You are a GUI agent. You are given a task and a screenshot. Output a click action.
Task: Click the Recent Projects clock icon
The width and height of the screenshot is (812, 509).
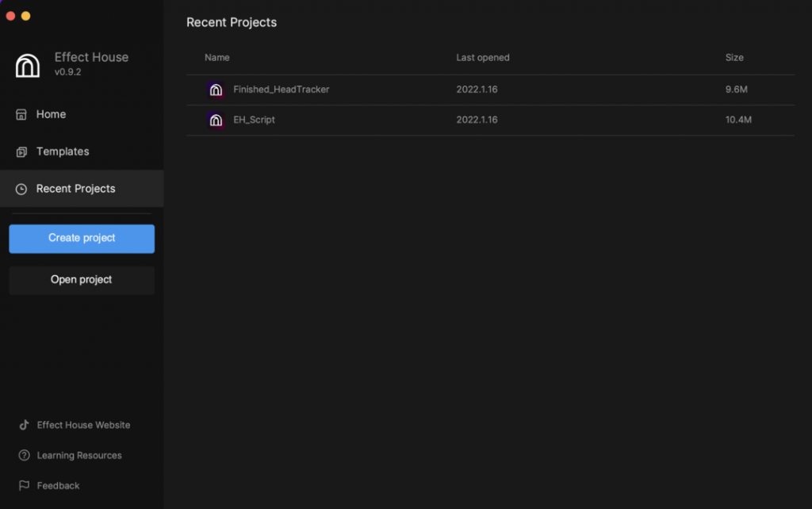(x=21, y=189)
